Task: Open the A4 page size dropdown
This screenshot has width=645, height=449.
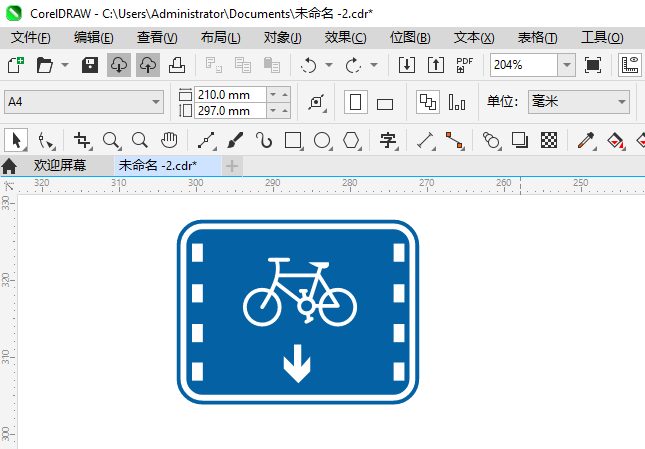Action: click(84, 102)
